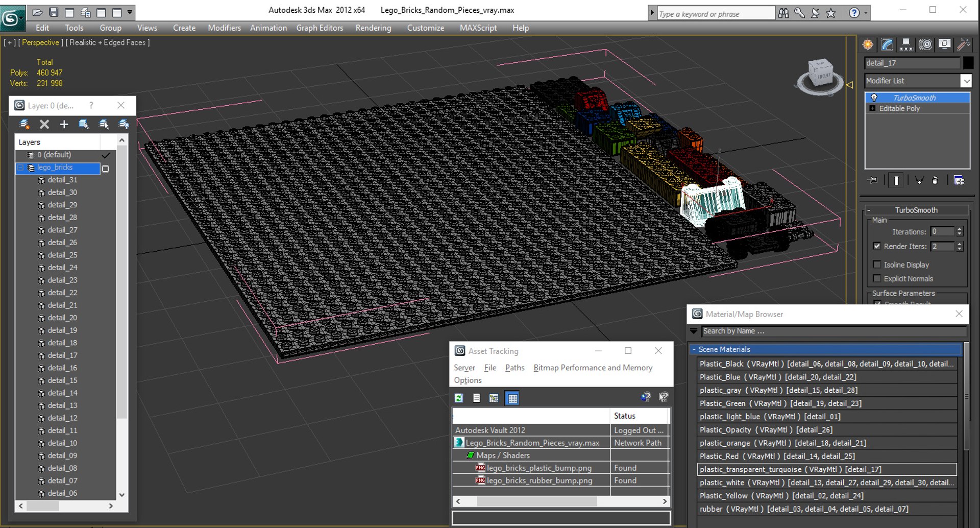Open the Help dropdown arrow beside question mark
The height and width of the screenshot is (528, 980).
click(866, 13)
